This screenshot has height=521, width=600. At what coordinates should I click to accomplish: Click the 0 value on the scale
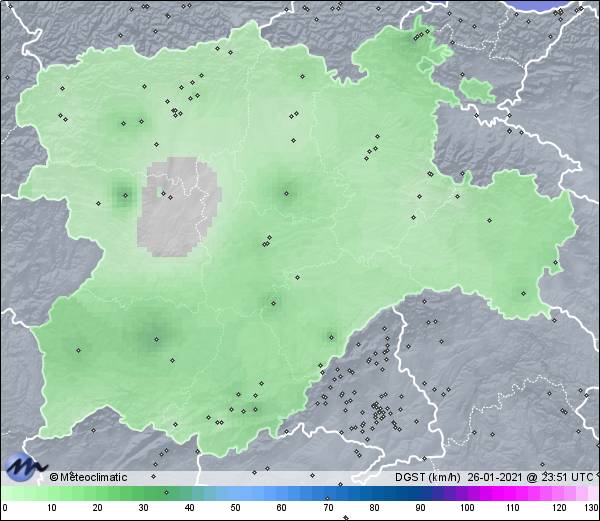[x=5, y=508]
